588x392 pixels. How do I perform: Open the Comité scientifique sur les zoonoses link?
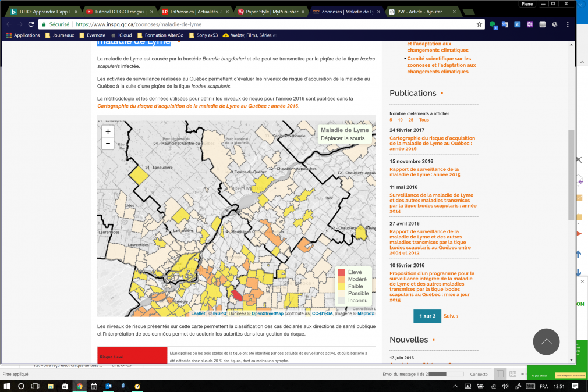pos(441,65)
